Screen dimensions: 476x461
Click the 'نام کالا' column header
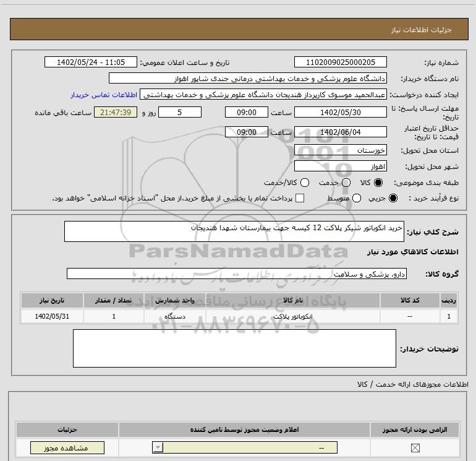coord(293,300)
